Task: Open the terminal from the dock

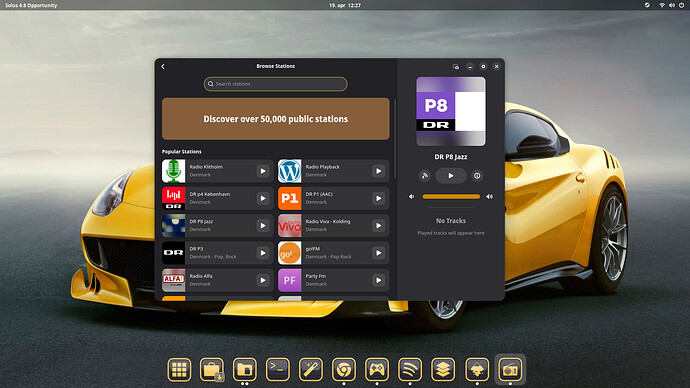Action: tap(278, 369)
